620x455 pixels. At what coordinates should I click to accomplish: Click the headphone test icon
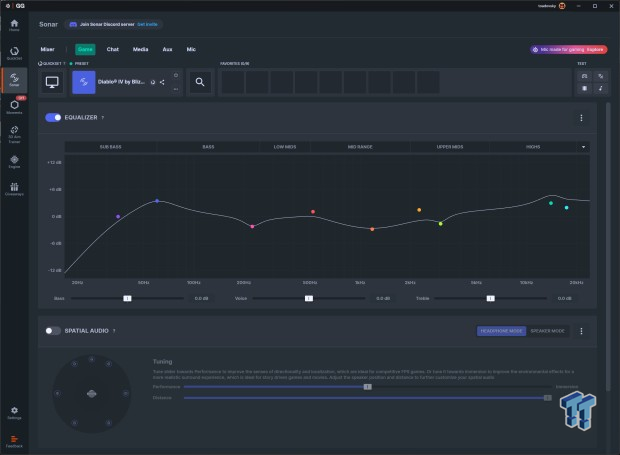coord(584,76)
